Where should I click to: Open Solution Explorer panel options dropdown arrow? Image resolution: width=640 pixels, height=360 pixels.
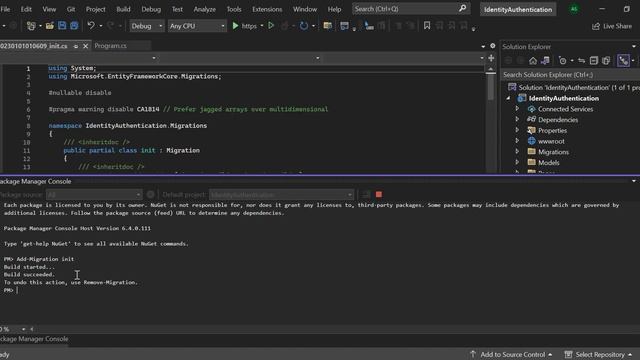[634, 47]
